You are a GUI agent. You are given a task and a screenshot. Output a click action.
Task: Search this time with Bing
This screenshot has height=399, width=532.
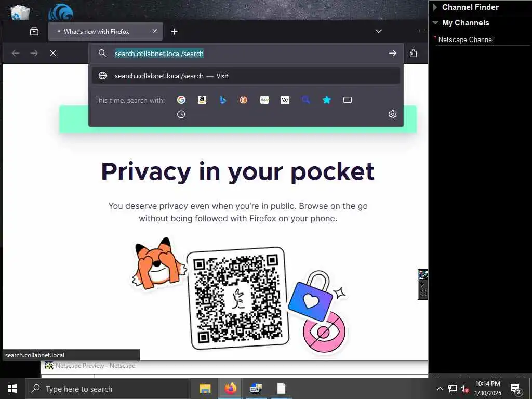point(222,100)
